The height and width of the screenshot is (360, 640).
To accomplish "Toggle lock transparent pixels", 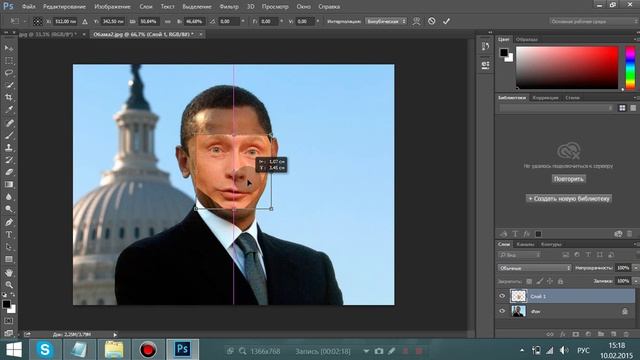I will [529, 281].
